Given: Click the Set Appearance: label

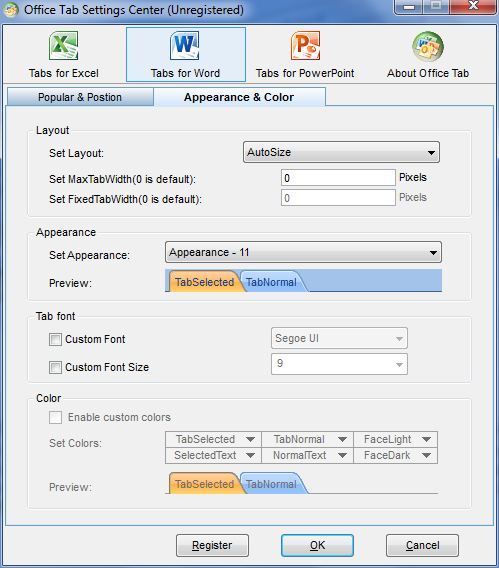Looking at the screenshot, I should [x=89, y=255].
